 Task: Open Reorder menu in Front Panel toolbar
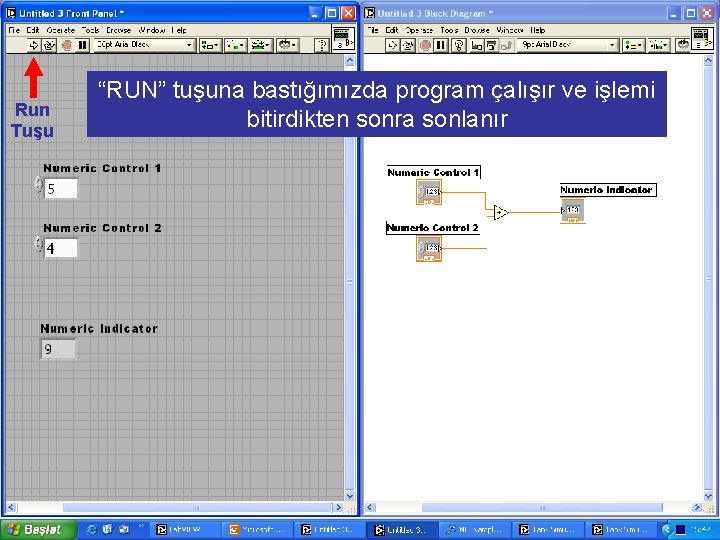pos(288,45)
